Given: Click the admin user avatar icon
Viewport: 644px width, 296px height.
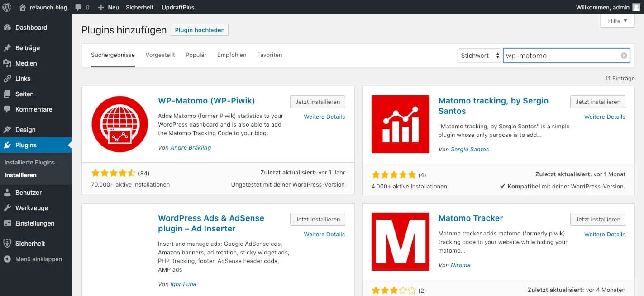Looking at the screenshot, I should (636, 7).
